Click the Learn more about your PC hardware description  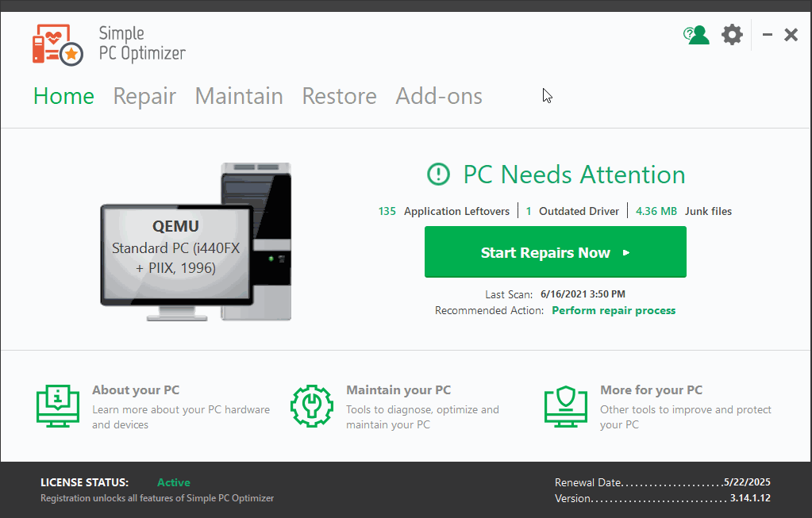click(181, 417)
